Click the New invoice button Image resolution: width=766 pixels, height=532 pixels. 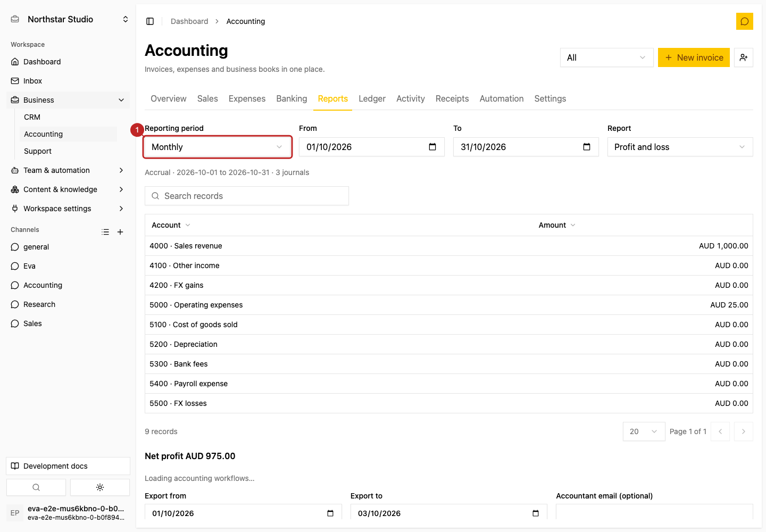tap(694, 57)
